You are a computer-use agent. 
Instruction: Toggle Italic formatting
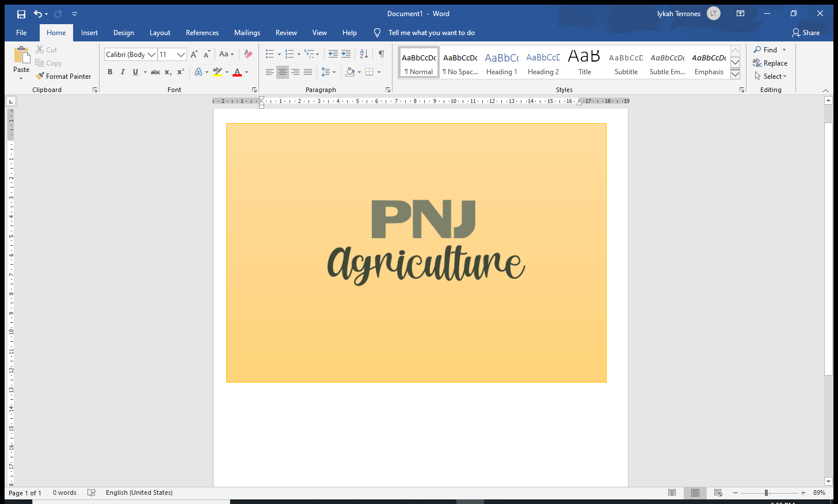(123, 72)
